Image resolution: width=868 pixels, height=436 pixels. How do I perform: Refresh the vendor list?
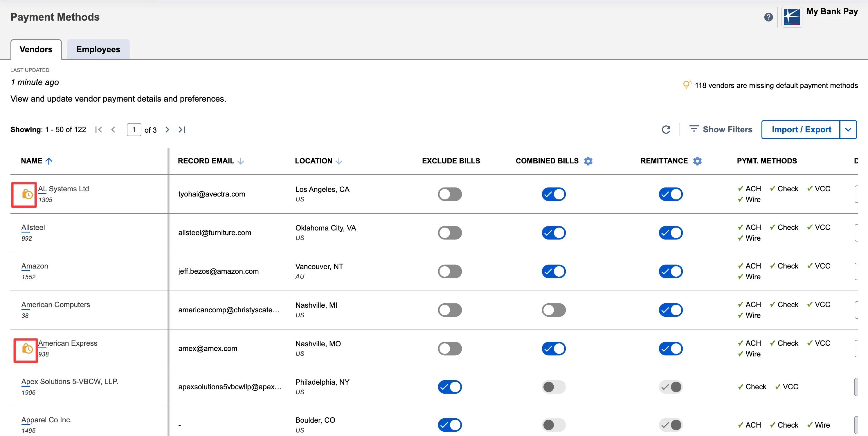666,129
